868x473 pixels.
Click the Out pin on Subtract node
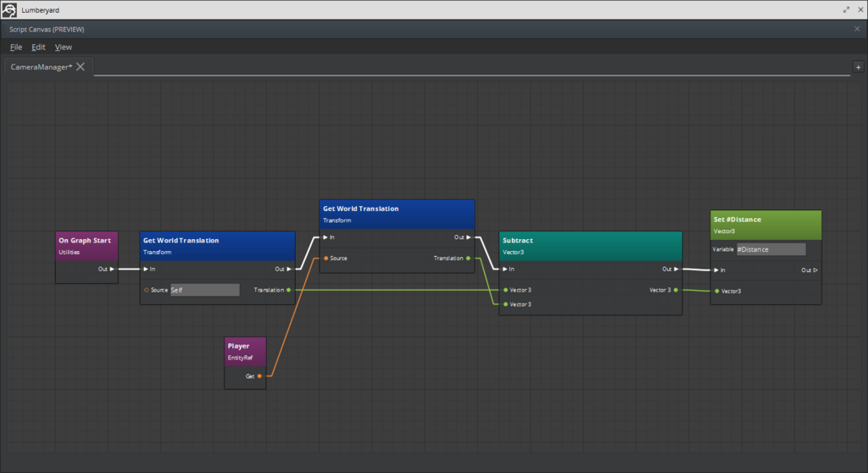pyautogui.click(x=676, y=270)
